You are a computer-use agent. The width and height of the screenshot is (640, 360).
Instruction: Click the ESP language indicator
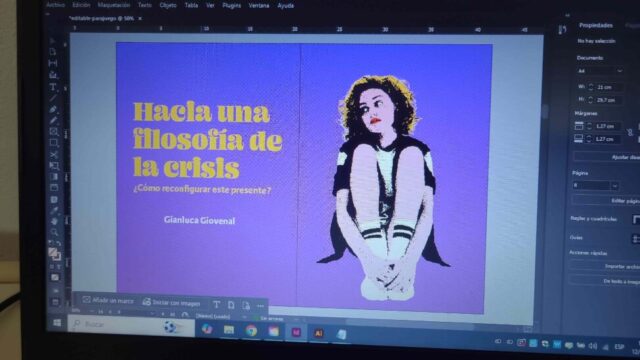pyautogui.click(x=620, y=347)
